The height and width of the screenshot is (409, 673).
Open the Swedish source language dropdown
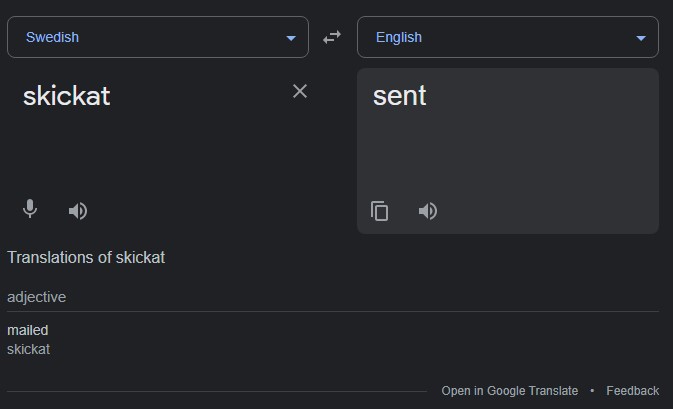pyautogui.click(x=158, y=37)
